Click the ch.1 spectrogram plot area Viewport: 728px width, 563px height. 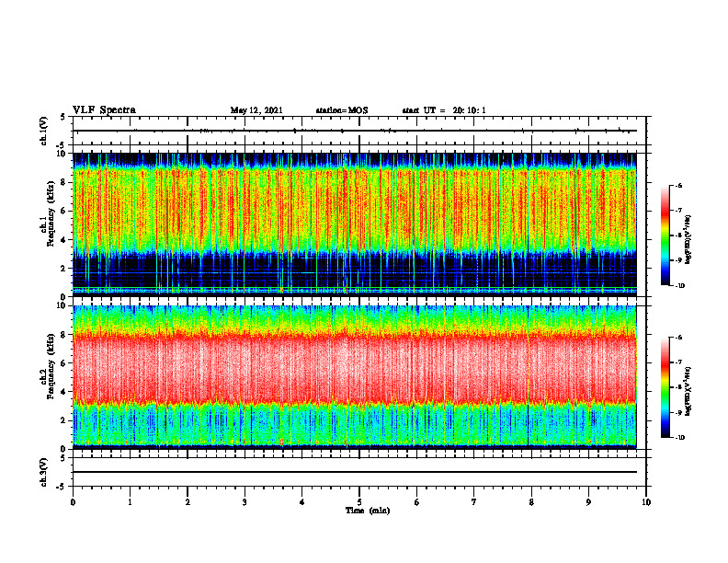tap(355, 224)
